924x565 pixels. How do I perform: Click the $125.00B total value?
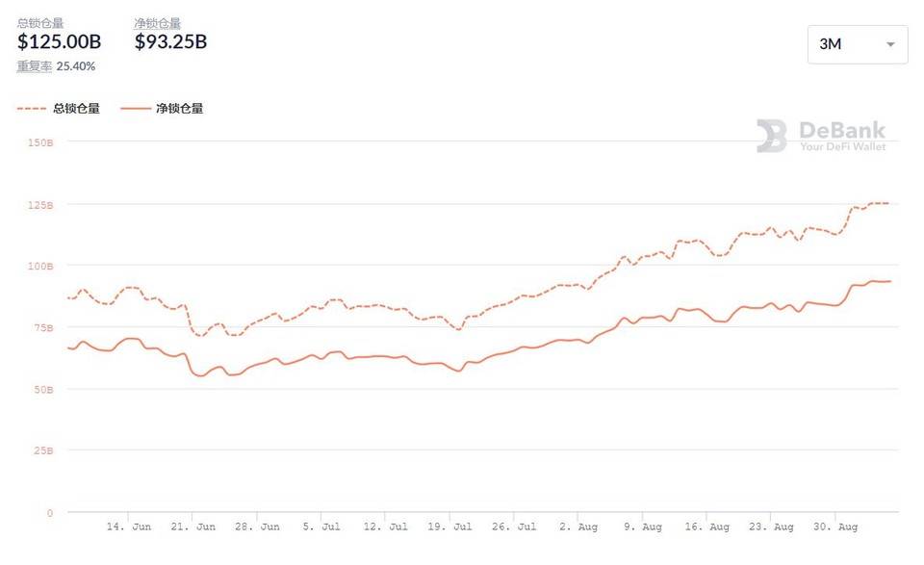point(59,42)
